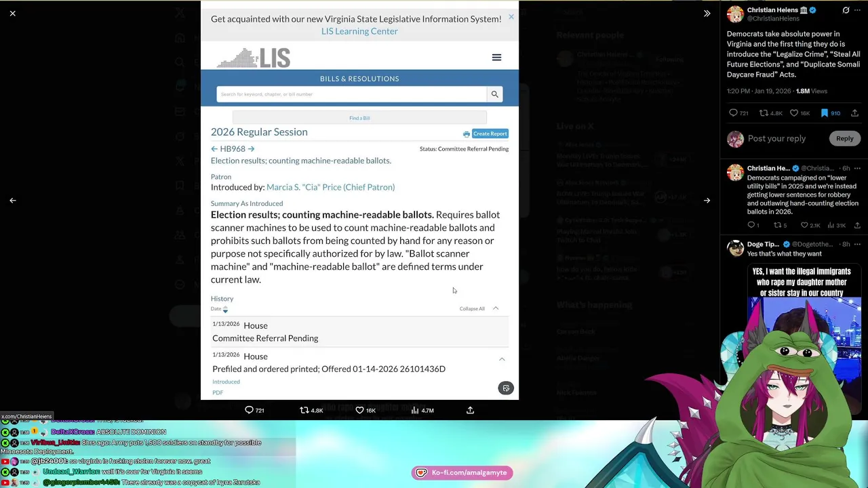Collapse the 'Prefiled and ordered printed' history entry

(x=502, y=359)
